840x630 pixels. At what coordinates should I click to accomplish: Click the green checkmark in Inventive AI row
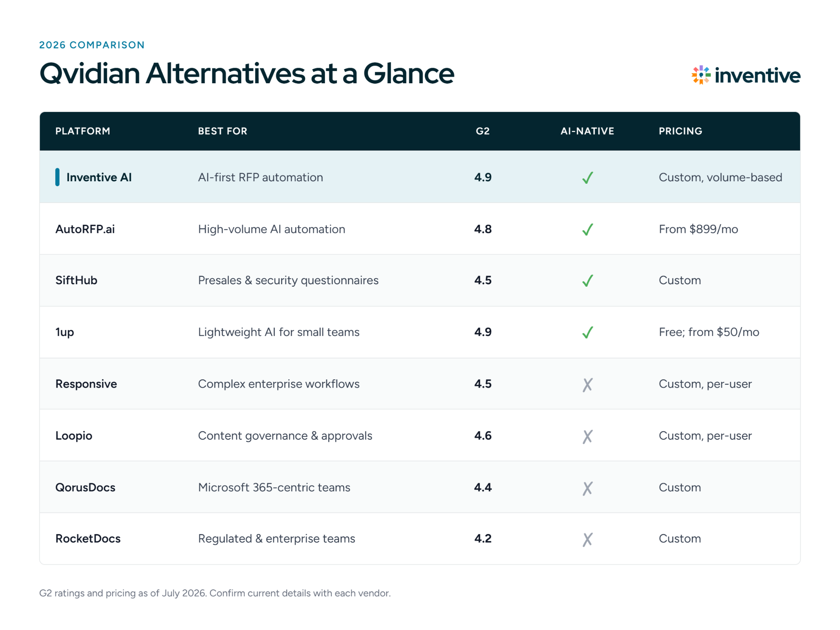[x=587, y=178]
